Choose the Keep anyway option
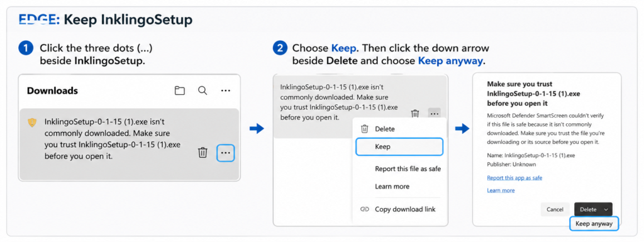 click(594, 224)
